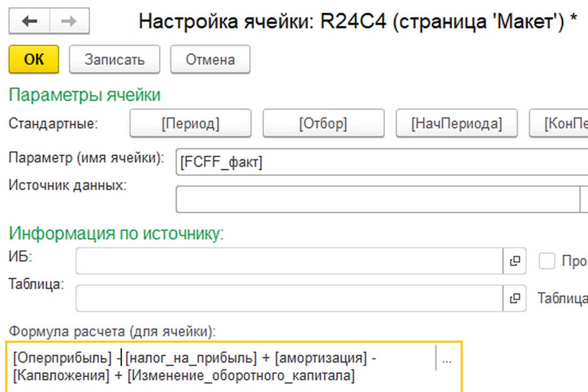Insert the partly visible [КонПе... parameter
588x392 pixels.
559,123
